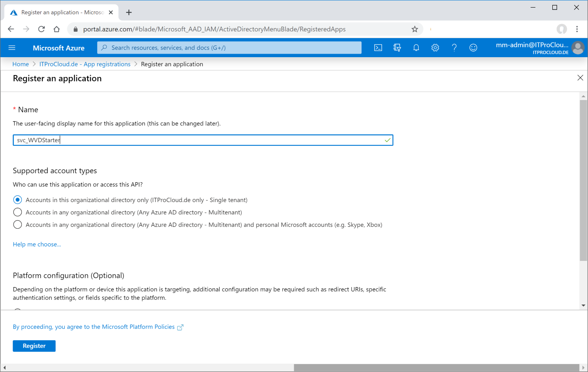Viewport: 588px width, 372px height.
Task: Select single tenant account type
Action: [x=17, y=200]
